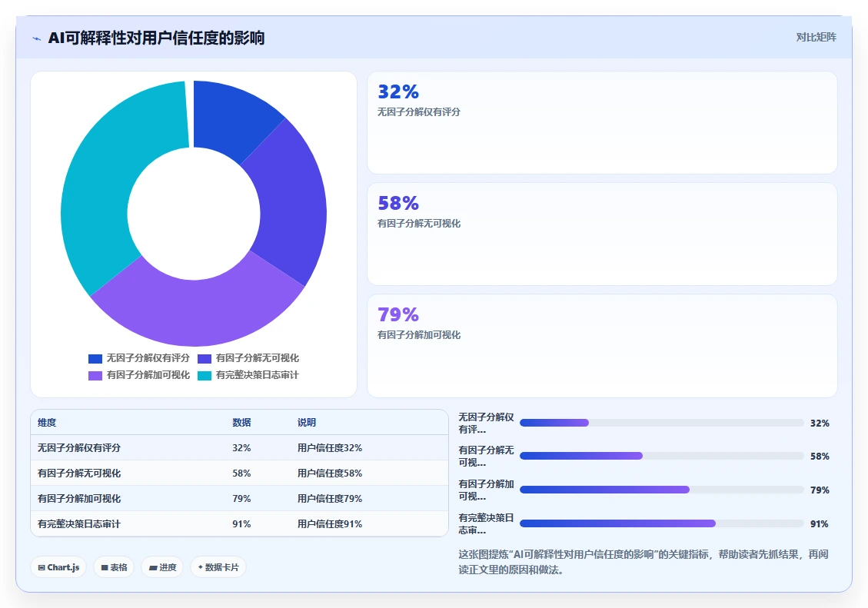Image resolution: width=868 pixels, height=608 pixels.
Task: Toggle legend entry 有因子分解无可视化
Action: click(248, 358)
